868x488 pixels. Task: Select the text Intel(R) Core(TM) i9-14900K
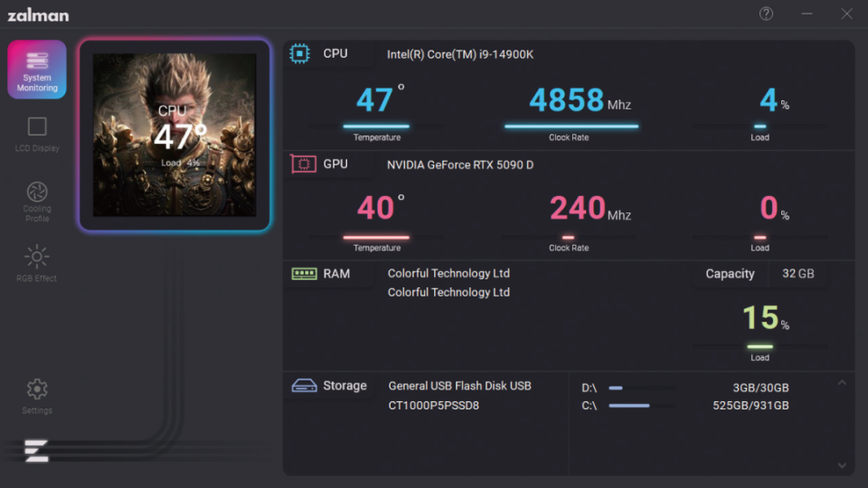pyautogui.click(x=460, y=54)
